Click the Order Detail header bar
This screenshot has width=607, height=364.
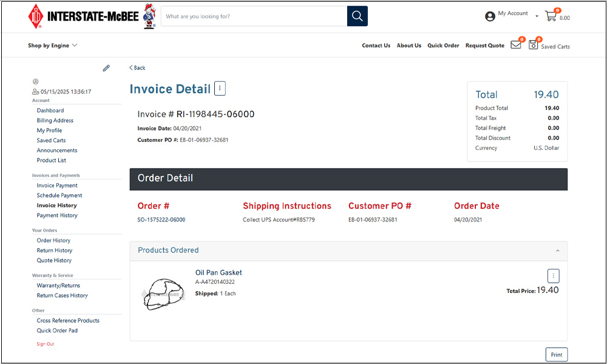click(x=348, y=179)
